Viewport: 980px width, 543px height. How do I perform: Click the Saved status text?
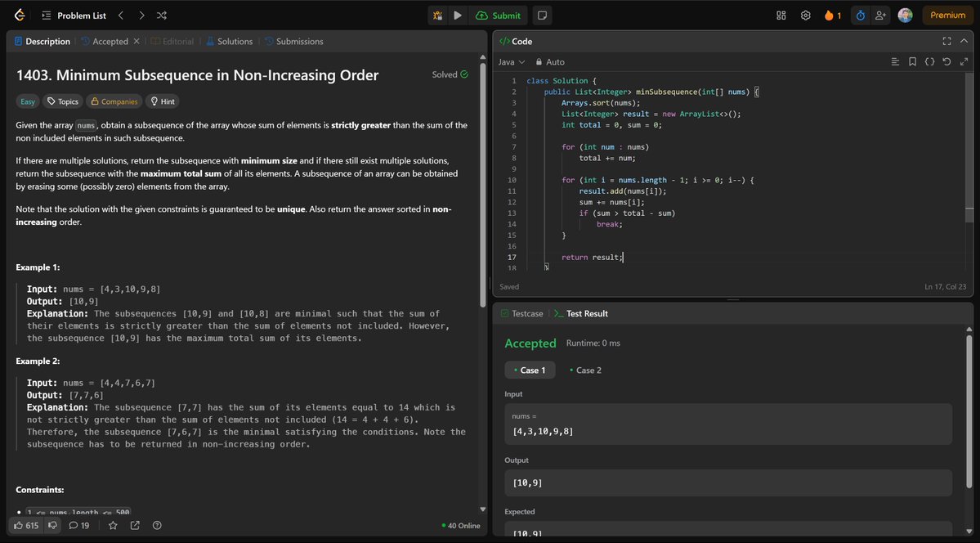509,286
